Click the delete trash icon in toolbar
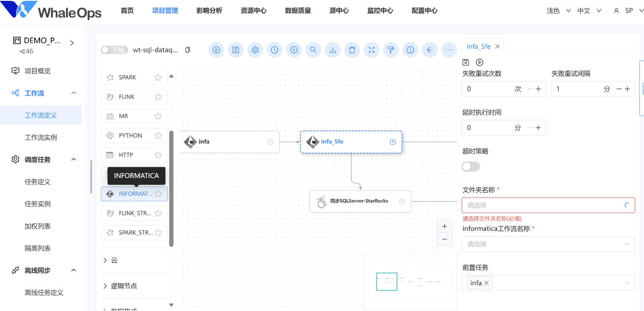The width and height of the screenshot is (644, 311). click(352, 50)
